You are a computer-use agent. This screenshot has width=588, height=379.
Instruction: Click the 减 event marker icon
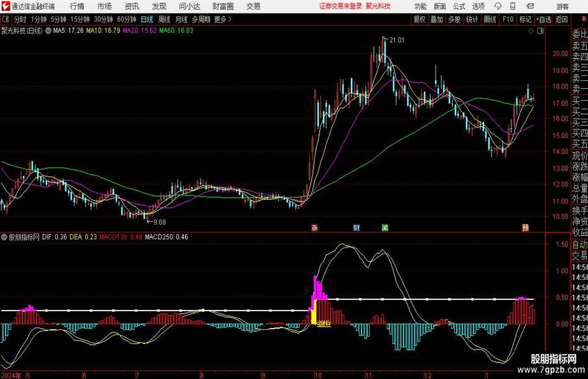[x=385, y=227]
